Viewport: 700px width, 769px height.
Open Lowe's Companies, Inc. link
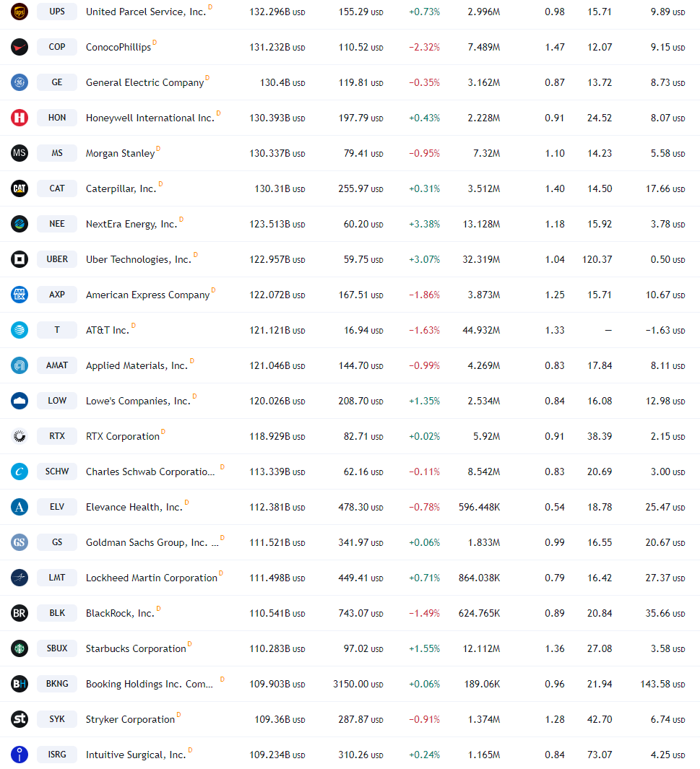tap(138, 401)
